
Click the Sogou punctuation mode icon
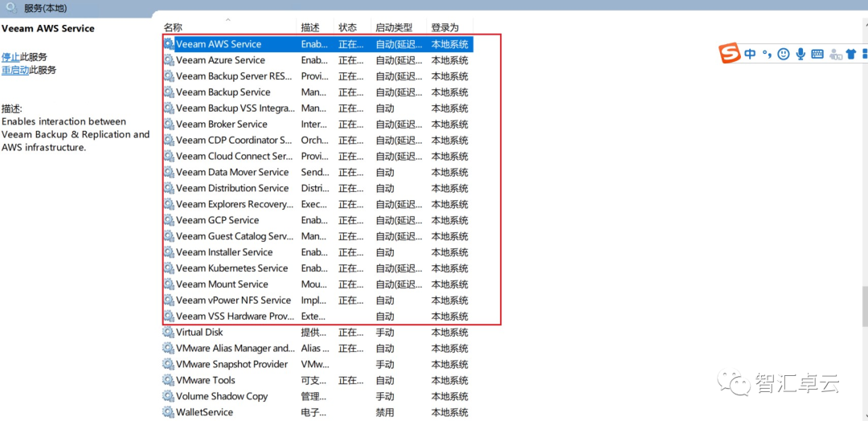pyautogui.click(x=766, y=54)
